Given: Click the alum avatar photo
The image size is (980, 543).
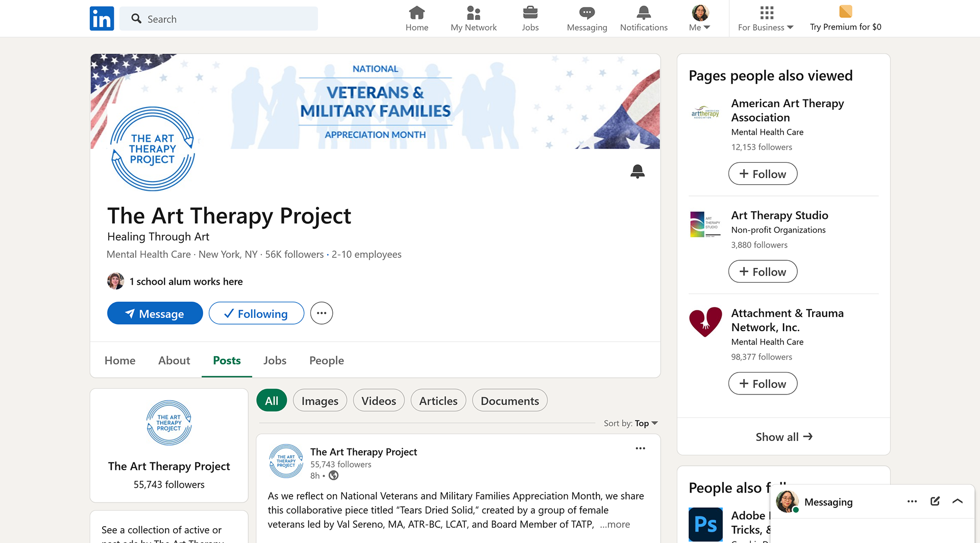Looking at the screenshot, I should 115,281.
